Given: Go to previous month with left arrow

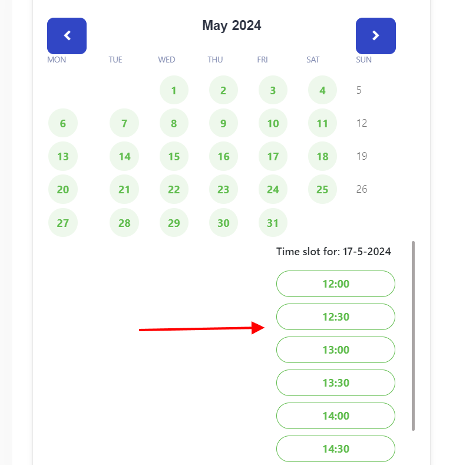Looking at the screenshot, I should 67,36.
